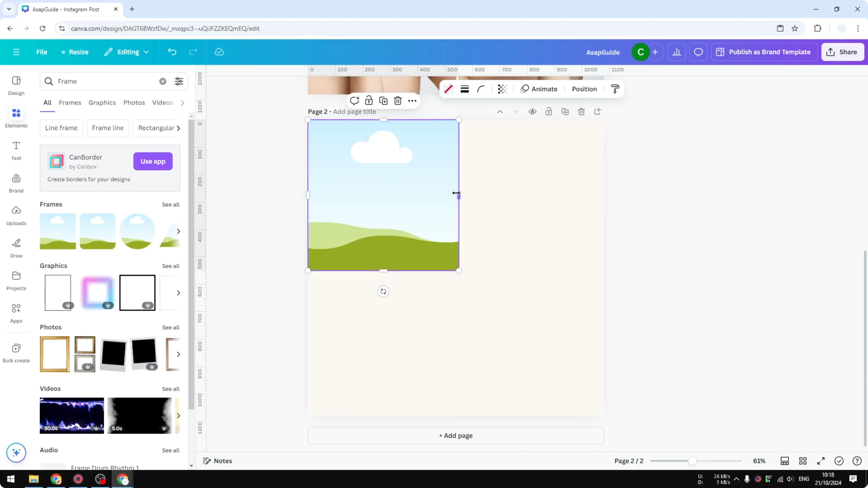Open the Editing mode dropdown
This screenshot has height=488, width=868.
[x=126, y=52]
